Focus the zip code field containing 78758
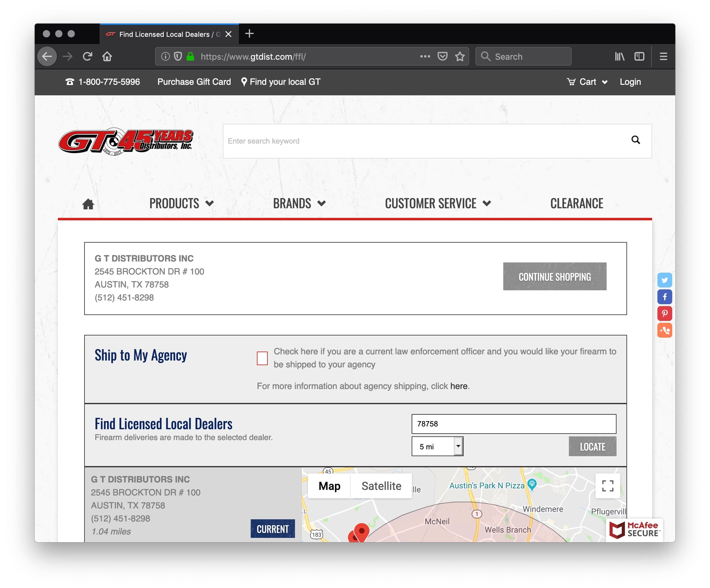710x588 pixels. (514, 424)
